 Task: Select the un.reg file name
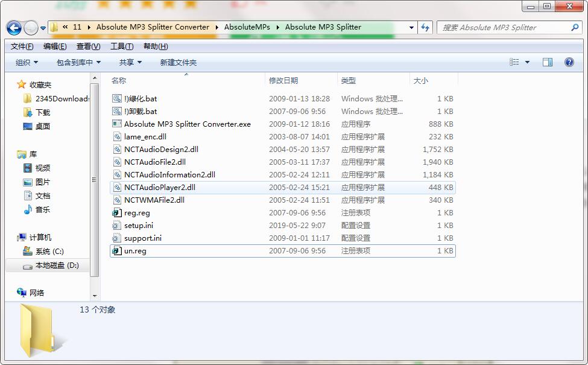tap(135, 251)
